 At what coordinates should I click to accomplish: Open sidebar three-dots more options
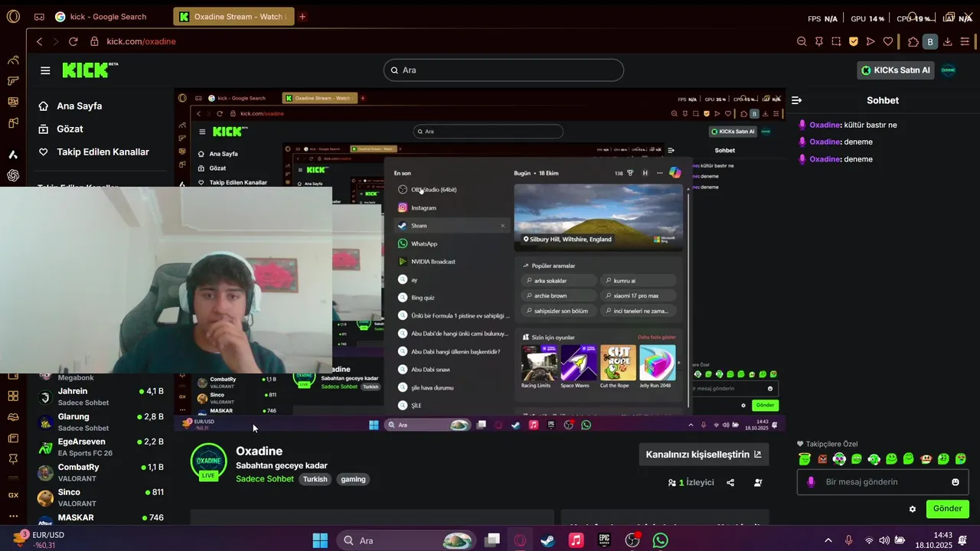pyautogui.click(x=13, y=517)
